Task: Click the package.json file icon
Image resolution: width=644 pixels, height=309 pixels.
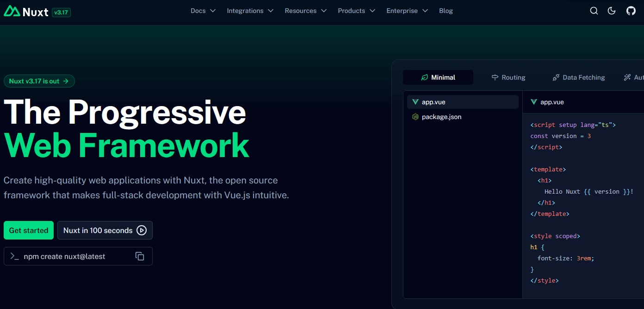Action: [415, 117]
